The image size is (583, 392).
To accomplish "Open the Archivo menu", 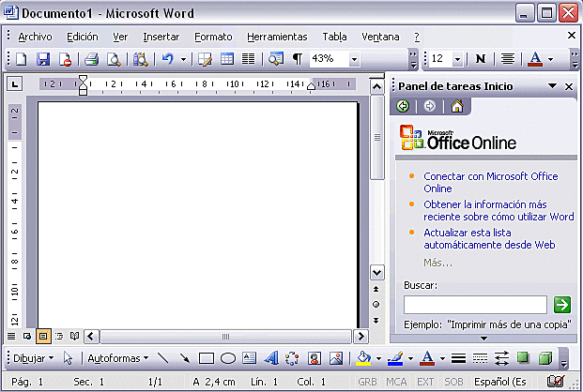I will tap(35, 37).
